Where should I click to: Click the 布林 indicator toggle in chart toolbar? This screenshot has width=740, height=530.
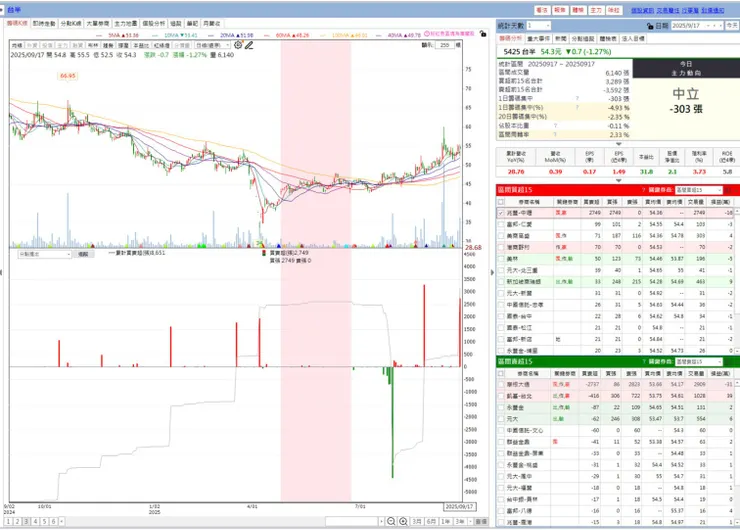(x=92, y=45)
